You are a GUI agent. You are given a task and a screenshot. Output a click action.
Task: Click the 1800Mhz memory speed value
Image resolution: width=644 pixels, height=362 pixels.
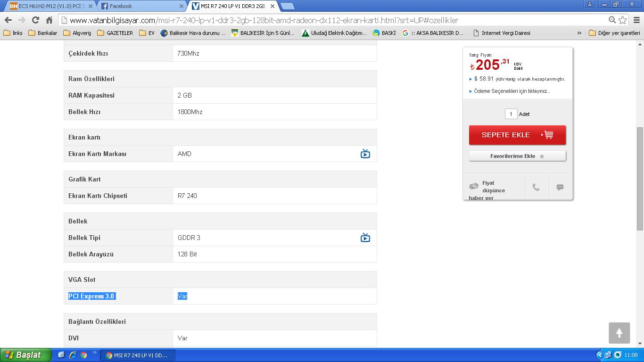click(190, 112)
